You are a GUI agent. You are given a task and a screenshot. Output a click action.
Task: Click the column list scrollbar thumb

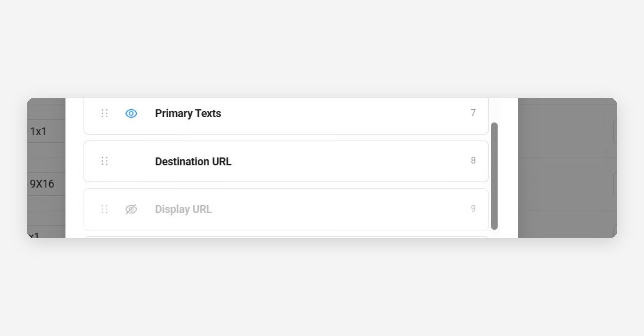(x=494, y=176)
